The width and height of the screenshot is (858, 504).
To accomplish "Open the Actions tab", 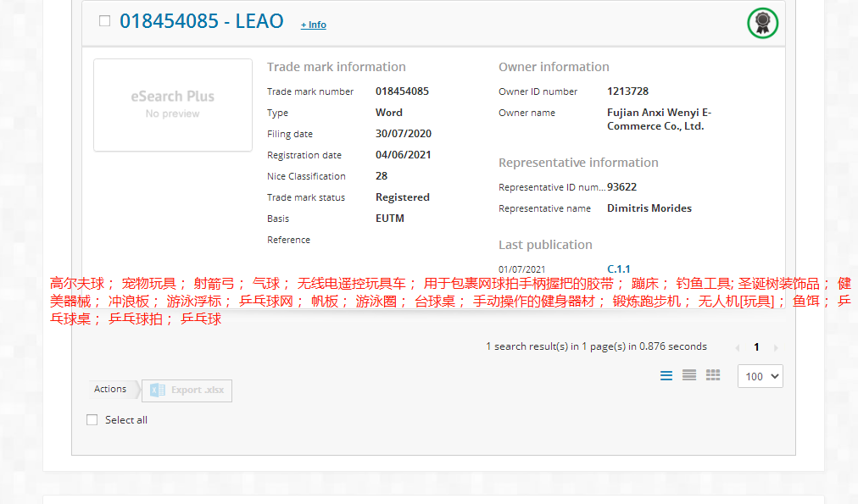I will 110,389.
